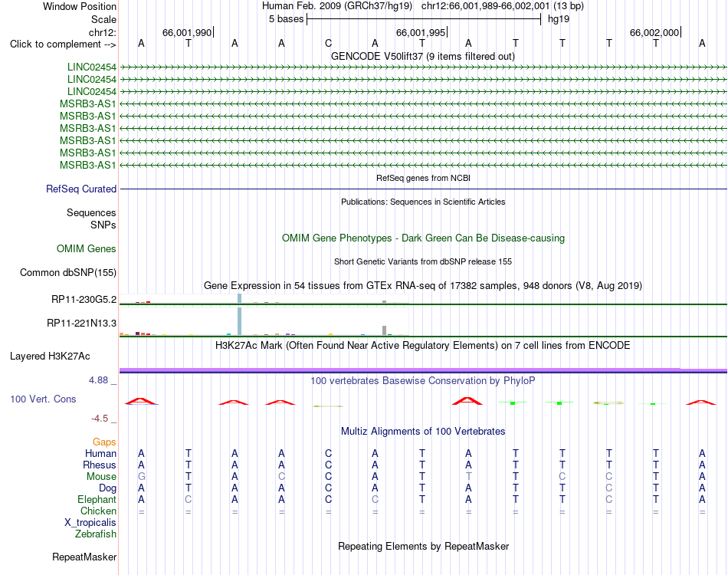Screen dimensions: 728x575
Task: Click the bottom MSRB3-AS1 transcript label
Action: point(88,166)
